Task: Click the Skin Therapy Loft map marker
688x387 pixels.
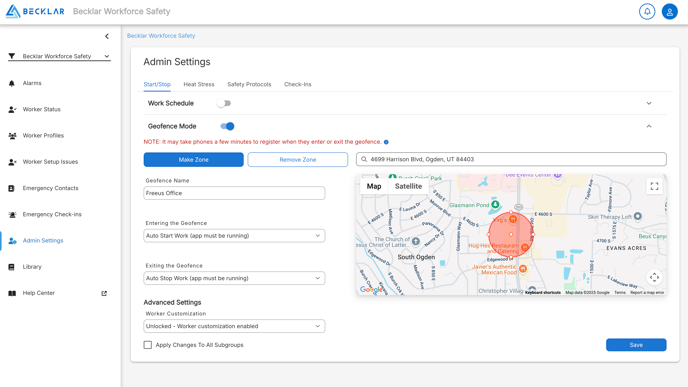Action: tap(638, 216)
